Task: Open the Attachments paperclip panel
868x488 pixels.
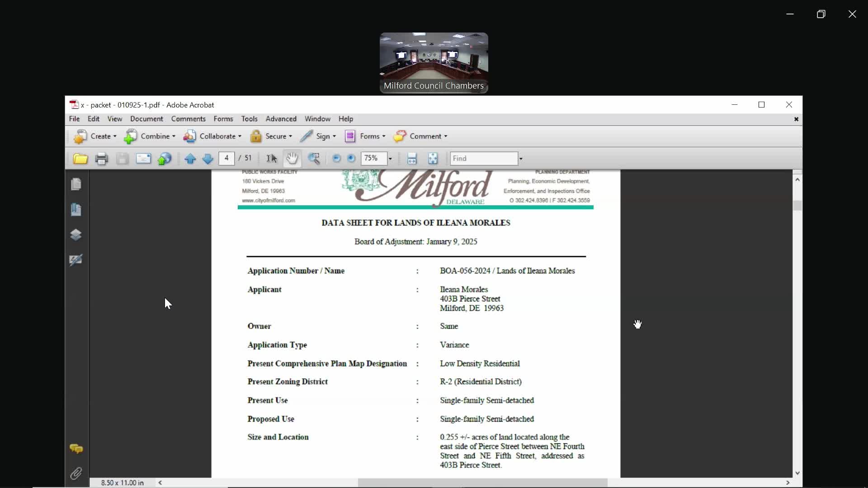Action: [76, 474]
